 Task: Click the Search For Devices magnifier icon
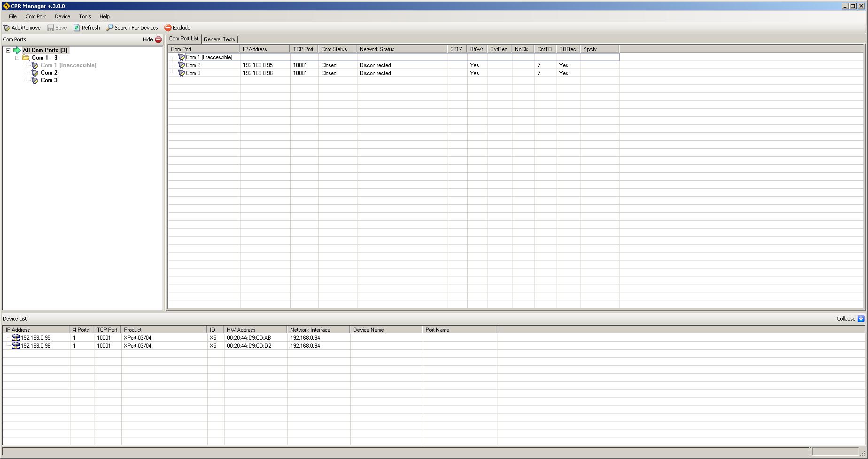[x=109, y=28]
